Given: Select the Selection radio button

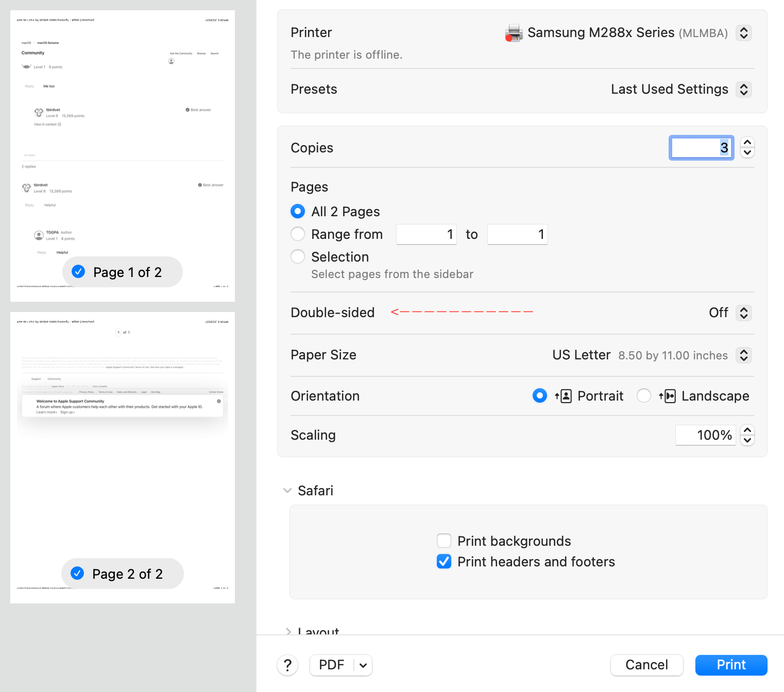Looking at the screenshot, I should point(297,256).
